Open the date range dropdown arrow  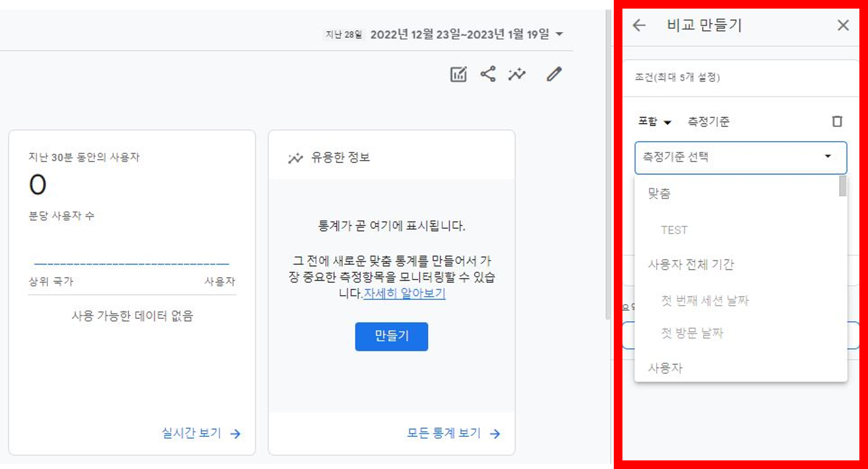coord(559,34)
